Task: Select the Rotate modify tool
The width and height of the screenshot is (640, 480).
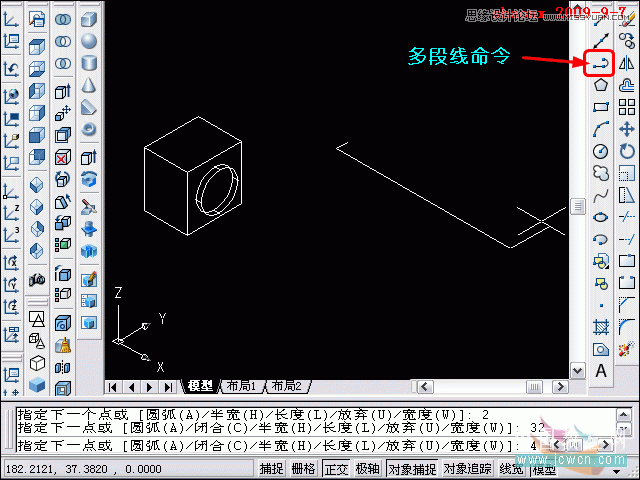Action: pos(627,151)
